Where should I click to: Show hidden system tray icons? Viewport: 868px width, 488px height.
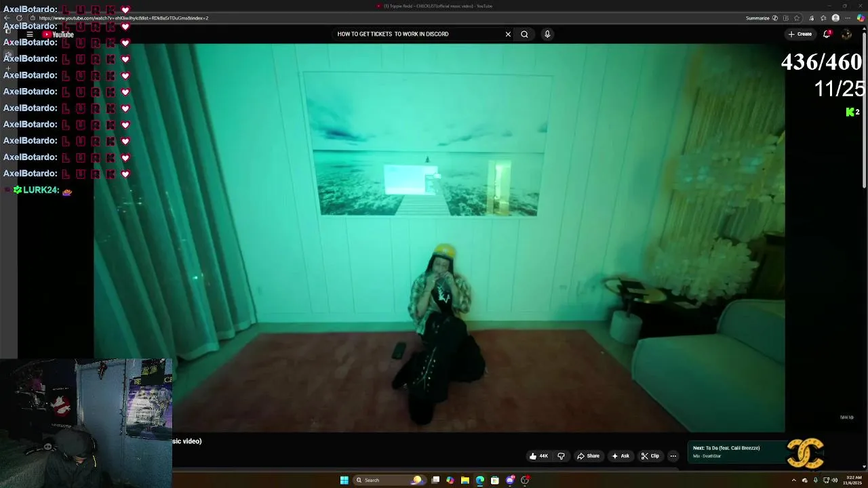pos(794,480)
